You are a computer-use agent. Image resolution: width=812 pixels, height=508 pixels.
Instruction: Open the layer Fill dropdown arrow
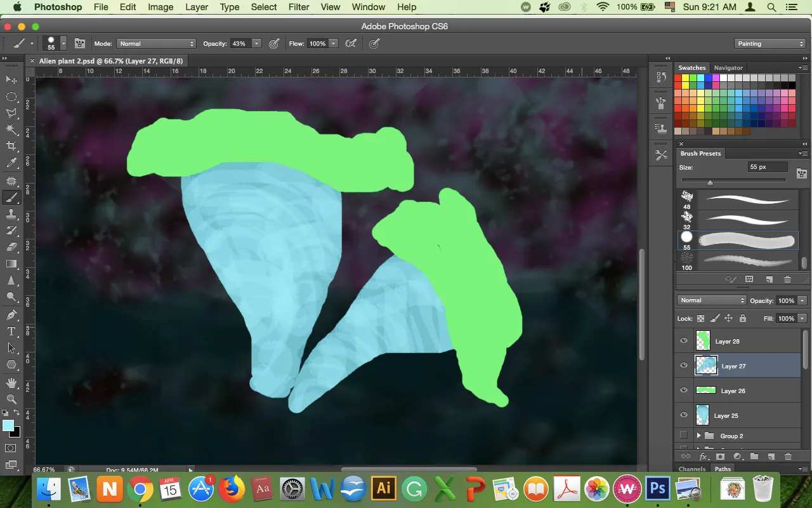(802, 319)
